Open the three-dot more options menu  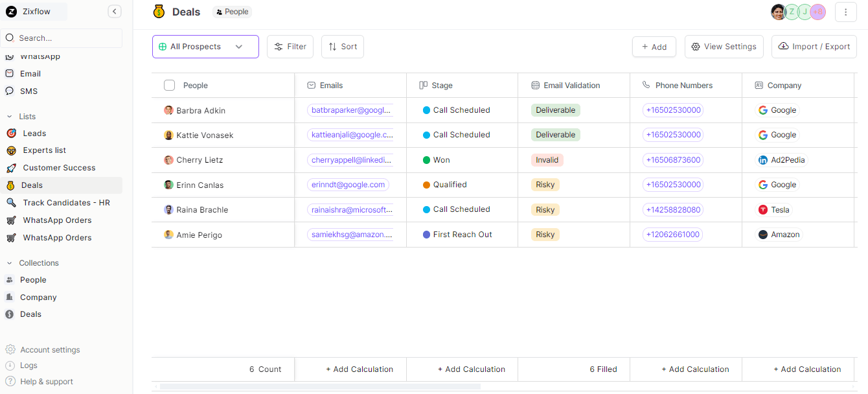[x=845, y=12]
